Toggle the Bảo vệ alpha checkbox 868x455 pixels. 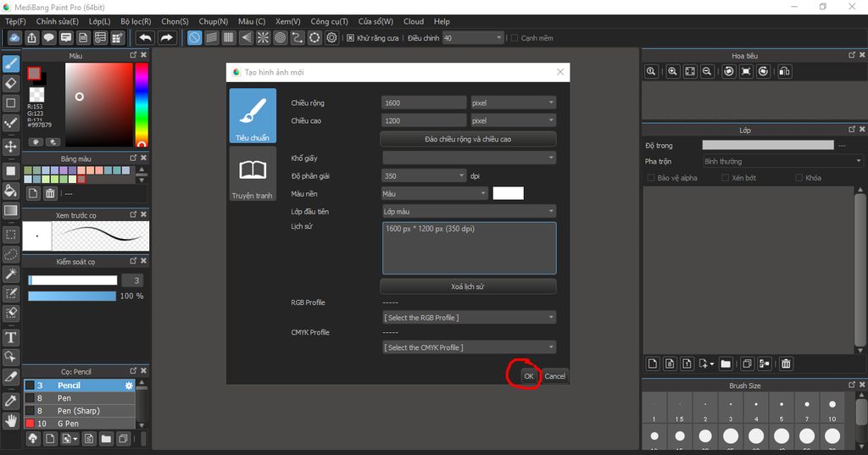[x=651, y=178]
